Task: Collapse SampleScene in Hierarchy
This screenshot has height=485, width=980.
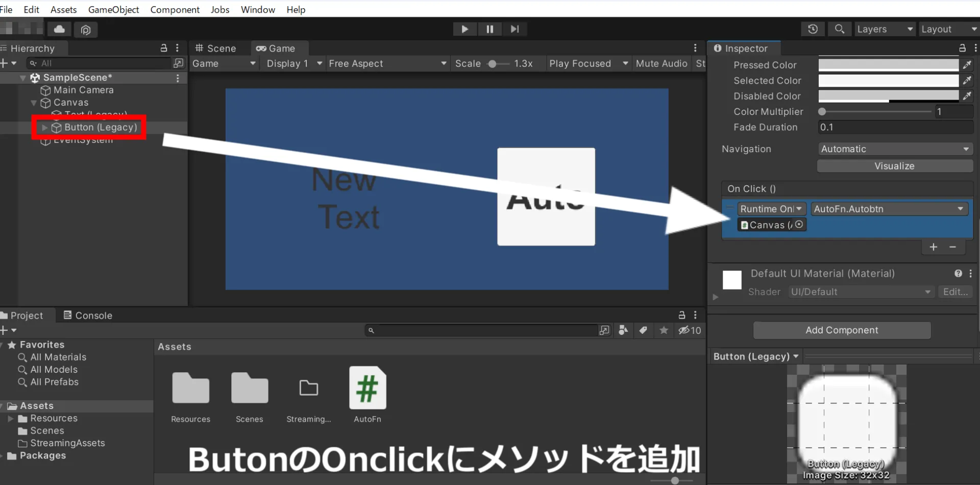Action: click(23, 78)
